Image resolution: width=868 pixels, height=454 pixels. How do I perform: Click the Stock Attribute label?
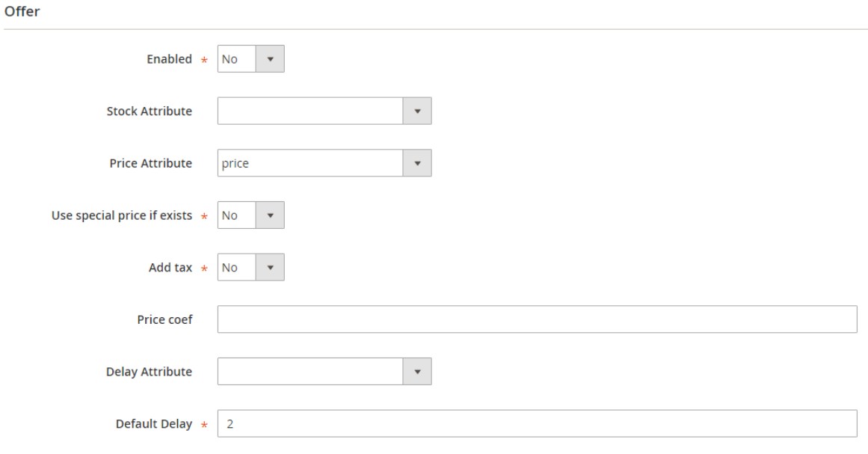click(149, 111)
